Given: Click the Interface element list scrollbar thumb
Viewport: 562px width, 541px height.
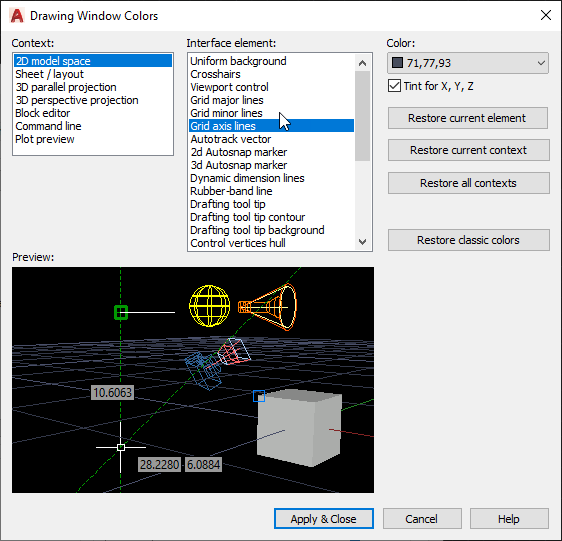Looking at the screenshot, I should 362,116.
